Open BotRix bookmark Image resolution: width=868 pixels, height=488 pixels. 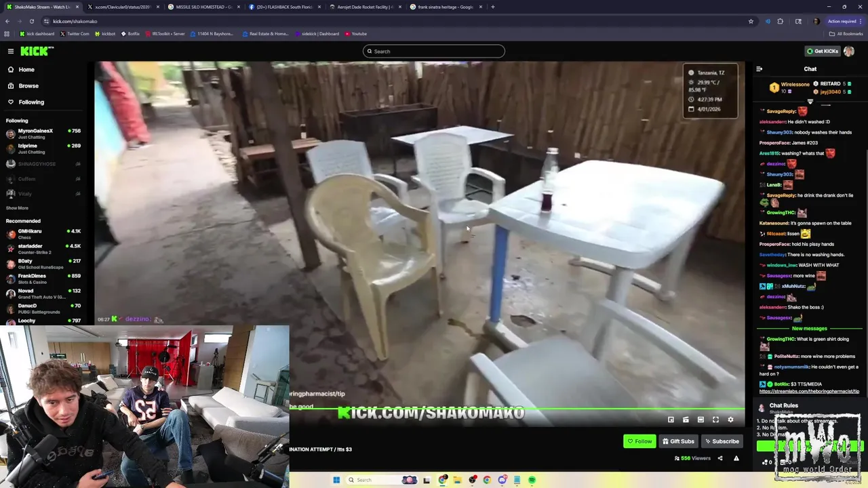(130, 33)
